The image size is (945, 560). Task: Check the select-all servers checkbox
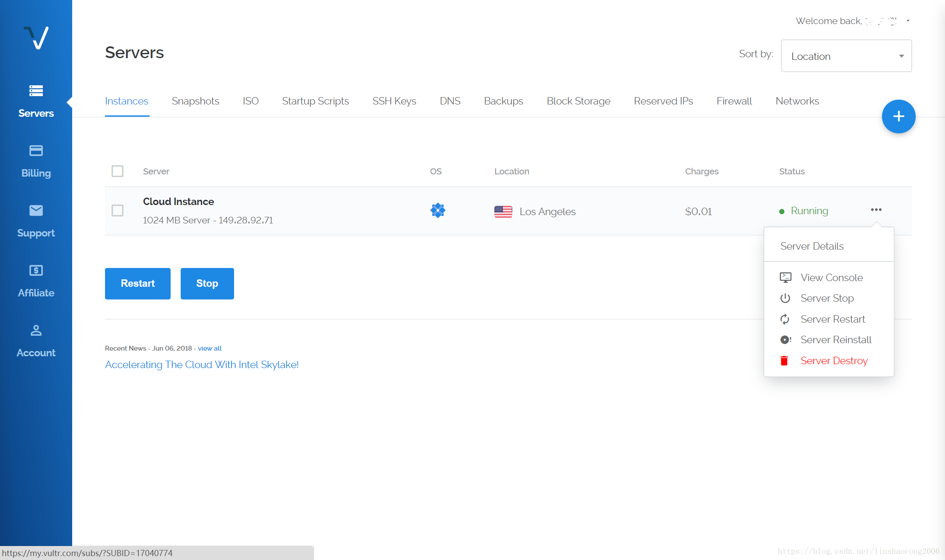point(117,171)
